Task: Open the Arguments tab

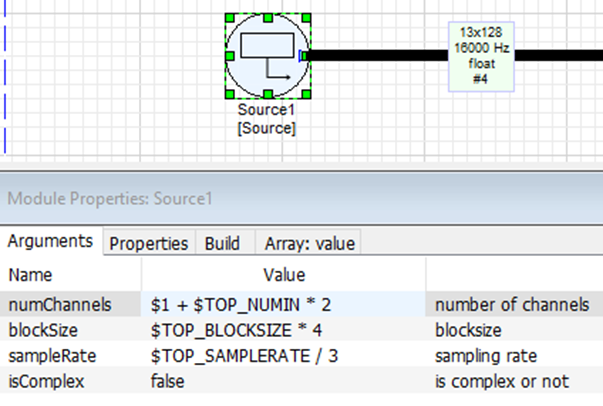Action: 51,242
